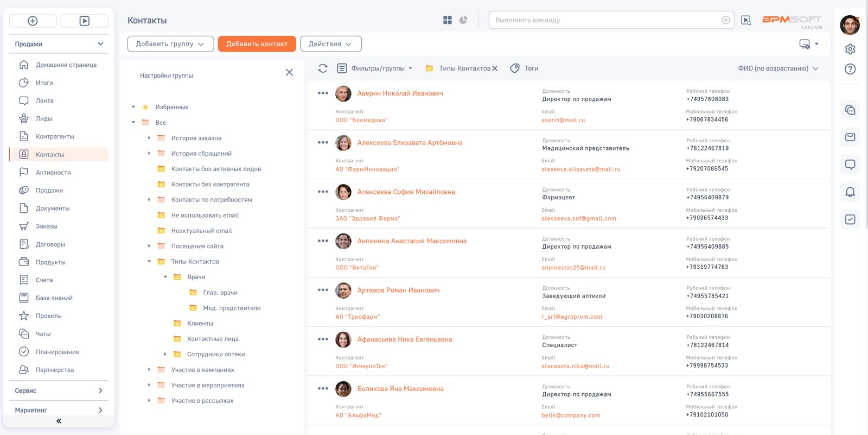Close the group settings panel
The width and height of the screenshot is (868, 435).
(x=289, y=72)
